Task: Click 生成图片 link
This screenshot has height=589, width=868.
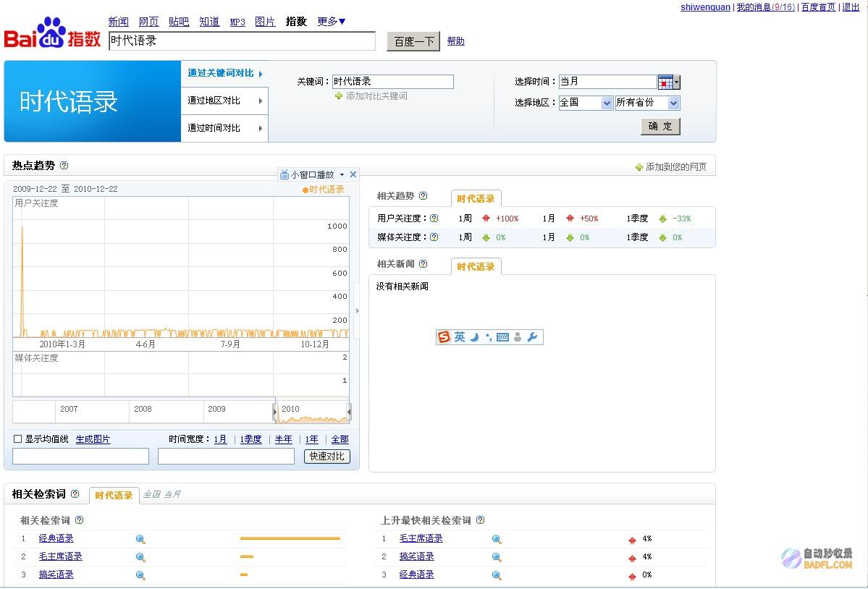Action: click(x=93, y=439)
